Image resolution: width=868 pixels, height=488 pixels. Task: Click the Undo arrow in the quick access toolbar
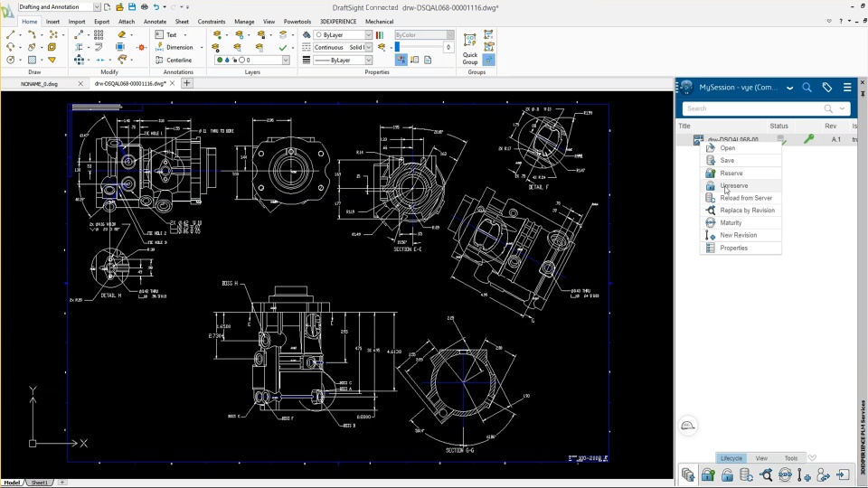(156, 6)
